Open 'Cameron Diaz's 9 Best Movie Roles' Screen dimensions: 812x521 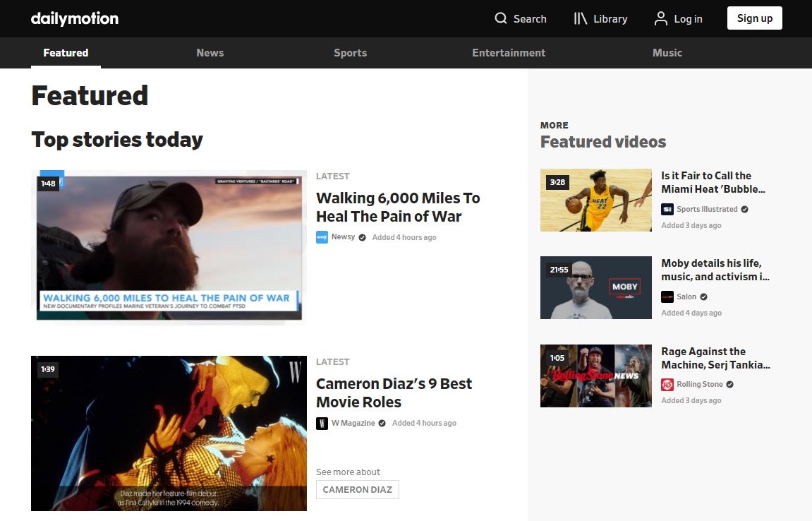394,393
